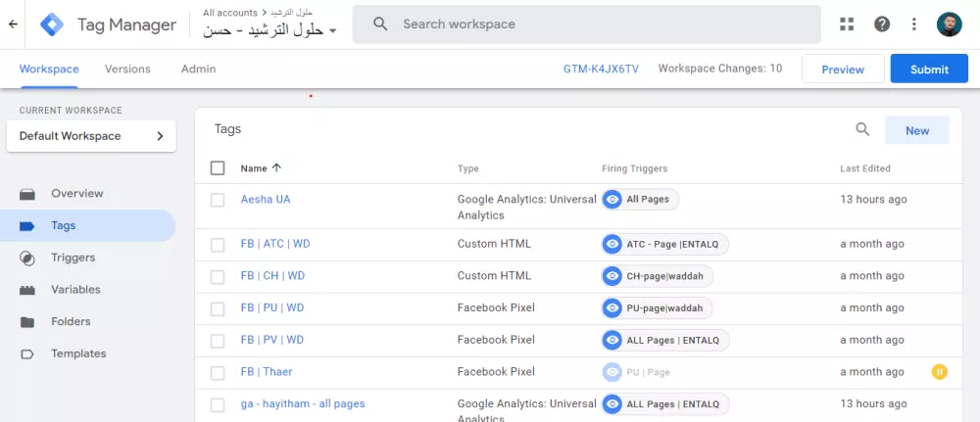Click the search icon in Tags panel
The width and height of the screenshot is (980, 422).
pyautogui.click(x=862, y=129)
